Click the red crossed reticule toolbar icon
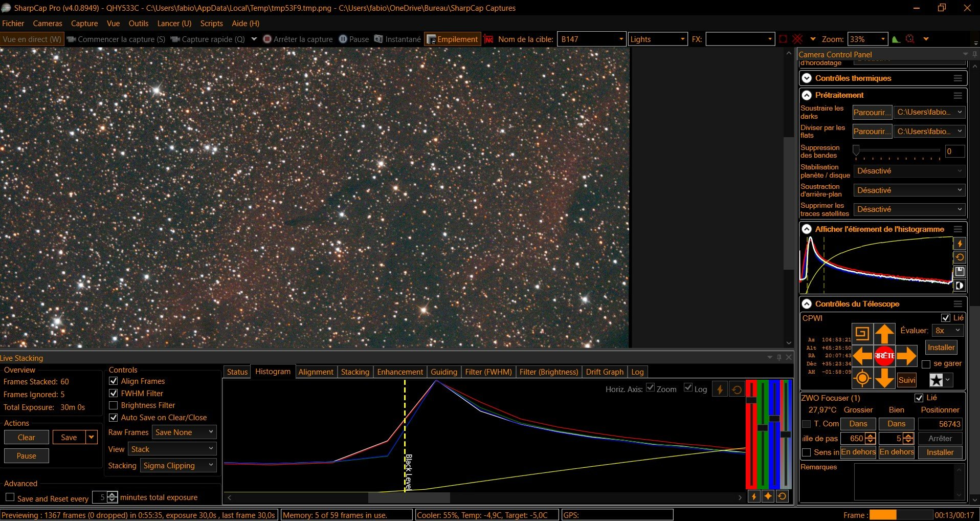 [x=797, y=39]
